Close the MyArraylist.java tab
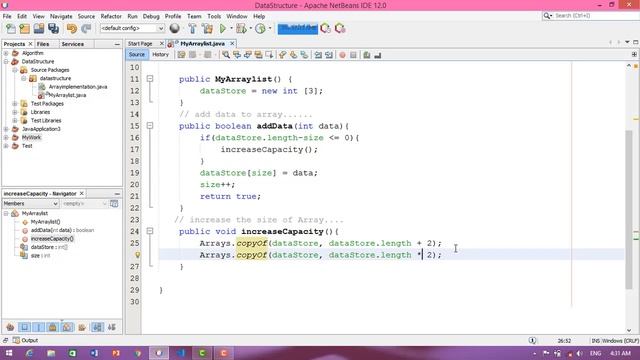640x360 pixels. point(232,43)
